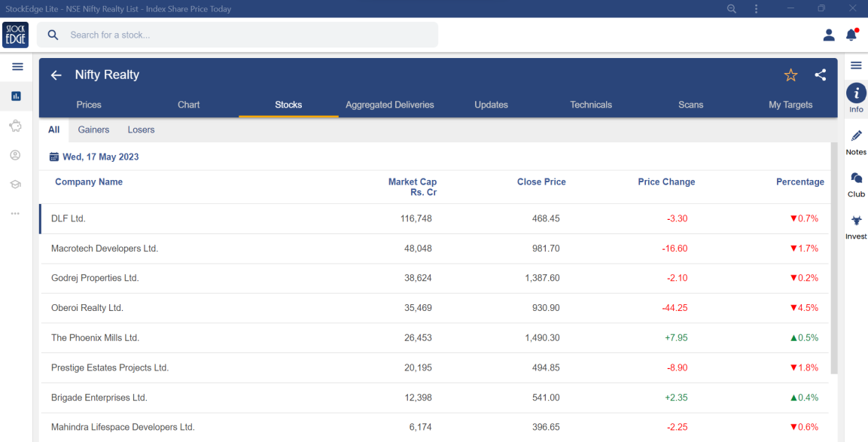Open Club chat from right sidebar
Image resolution: width=868 pixels, height=442 pixels.
[x=856, y=184]
